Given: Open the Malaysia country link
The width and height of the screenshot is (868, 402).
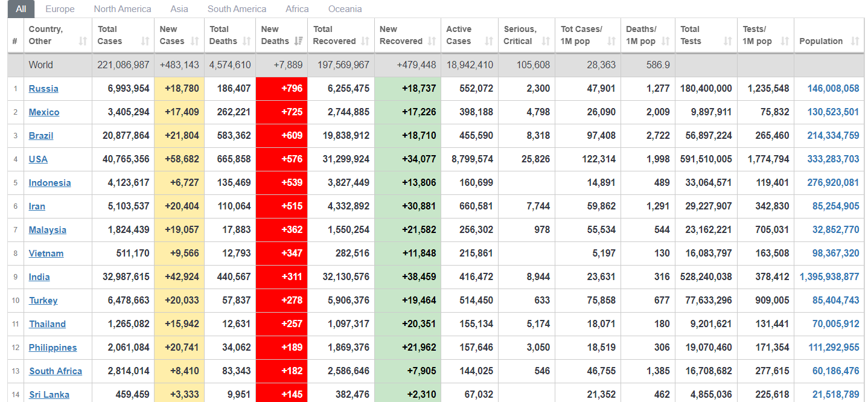Looking at the screenshot, I should point(48,230).
